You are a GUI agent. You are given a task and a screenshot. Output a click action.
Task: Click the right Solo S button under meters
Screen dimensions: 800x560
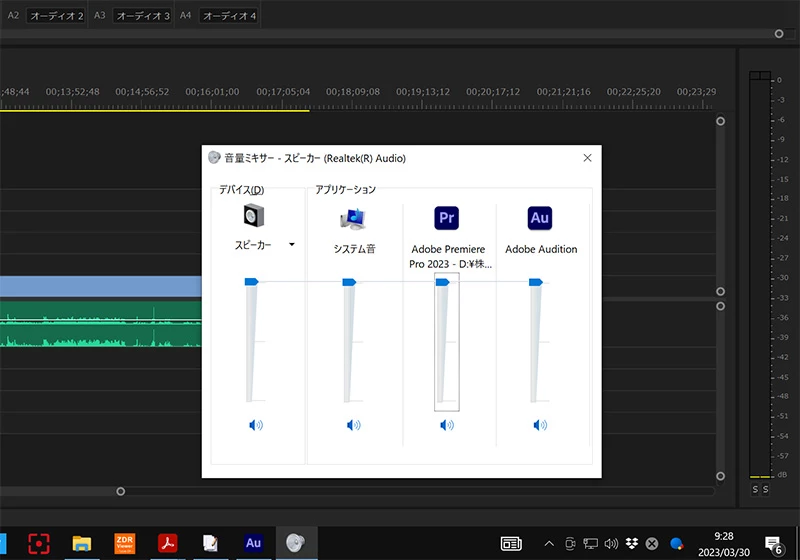click(765, 489)
